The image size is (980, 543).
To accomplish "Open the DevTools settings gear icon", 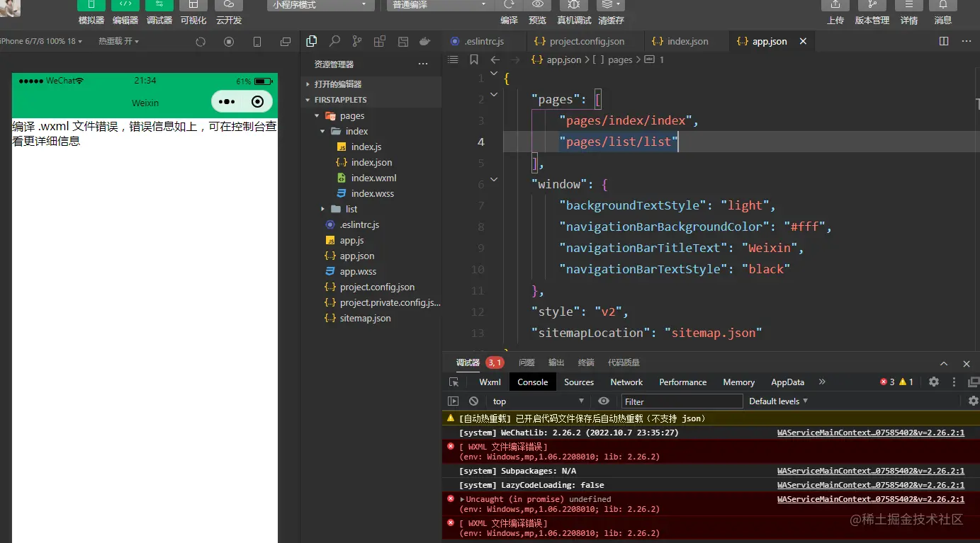I will click(x=934, y=382).
